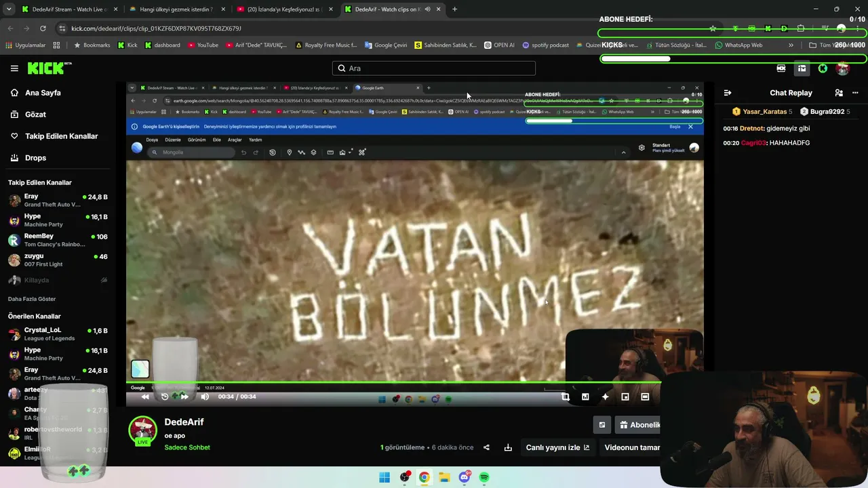
Task: Open Windows Start menu
Action: [384, 477]
